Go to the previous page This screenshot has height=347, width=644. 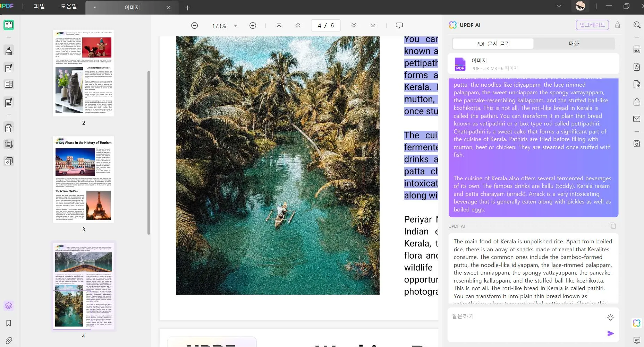click(x=298, y=25)
